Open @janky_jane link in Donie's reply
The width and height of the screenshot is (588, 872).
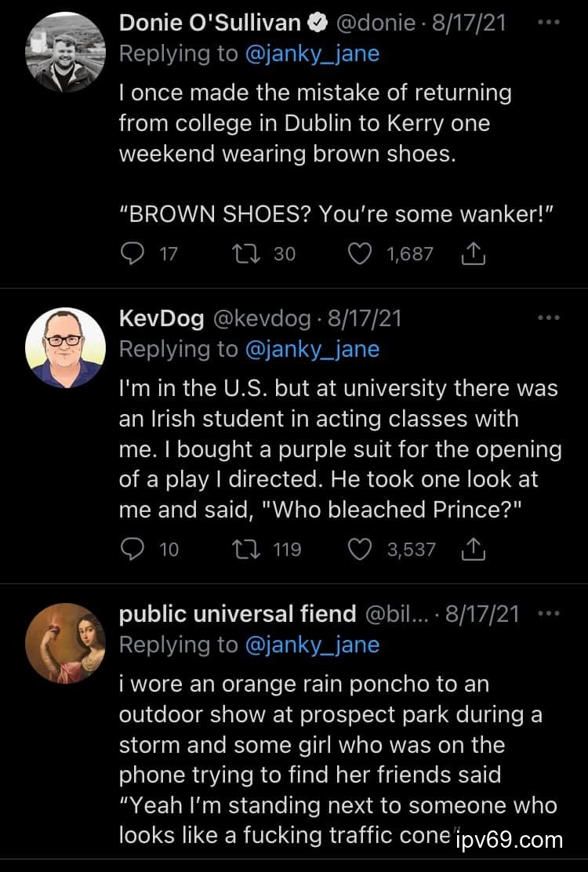click(312, 53)
